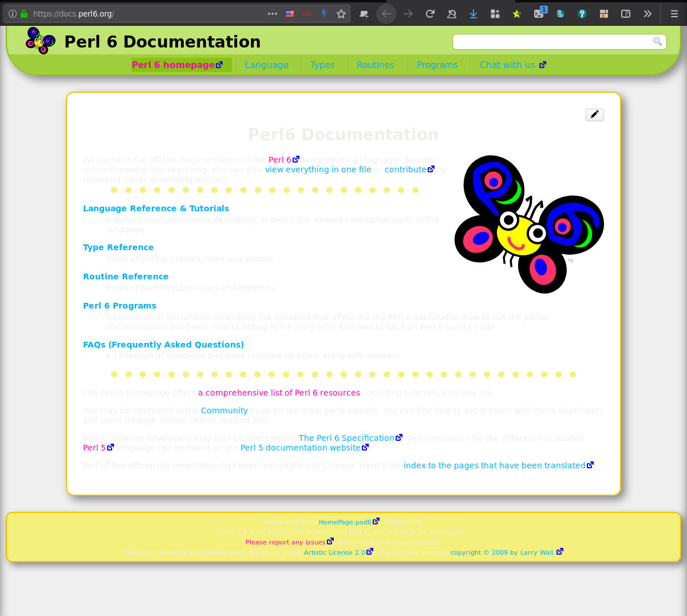The width and height of the screenshot is (687, 616).
Task: Click the US flag icon in the address bar
Action: tap(290, 14)
